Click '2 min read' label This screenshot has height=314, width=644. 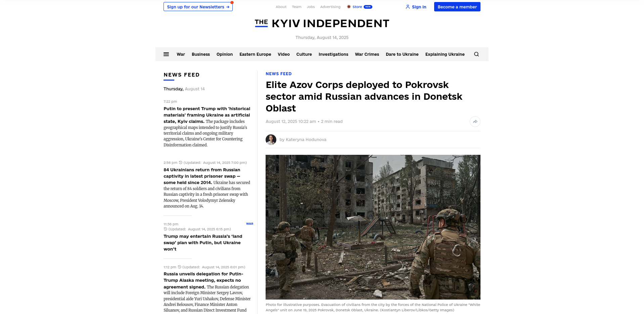[x=332, y=122]
